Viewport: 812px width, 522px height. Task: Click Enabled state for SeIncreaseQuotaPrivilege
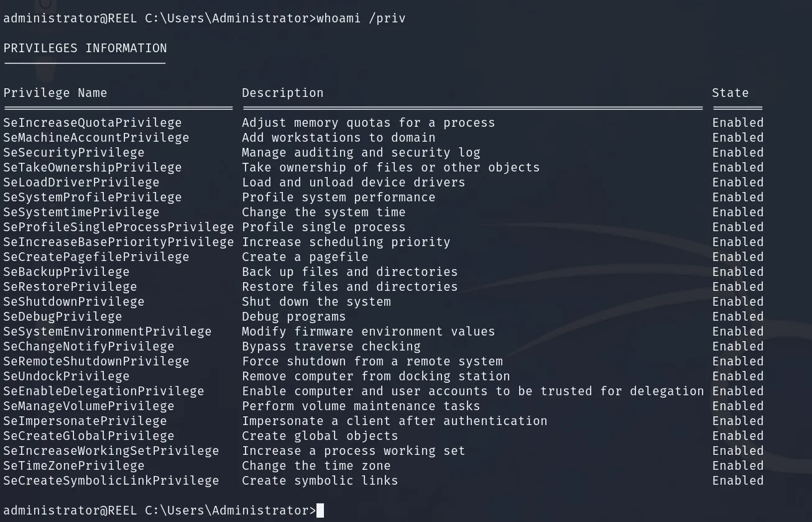[x=738, y=122]
